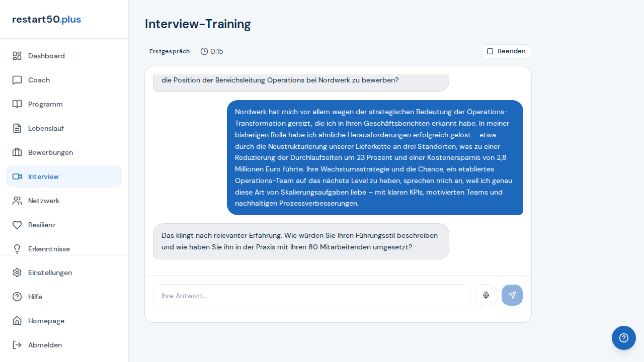Open the Hilfe page link
The height and width of the screenshot is (362, 644).
coord(64,297)
